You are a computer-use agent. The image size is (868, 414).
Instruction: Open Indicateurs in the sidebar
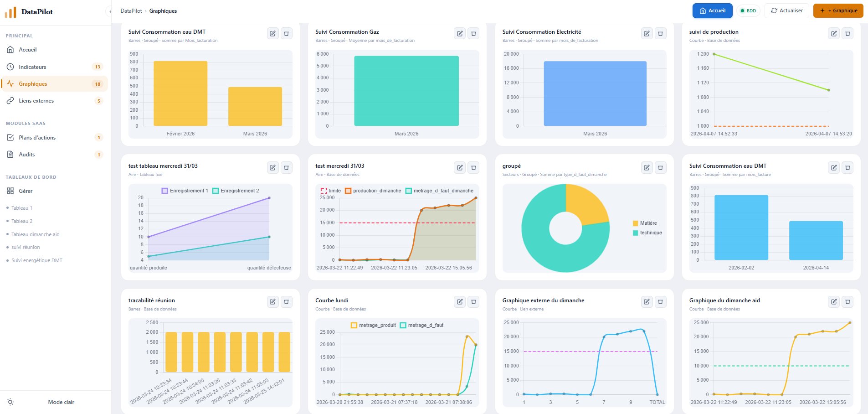point(55,67)
